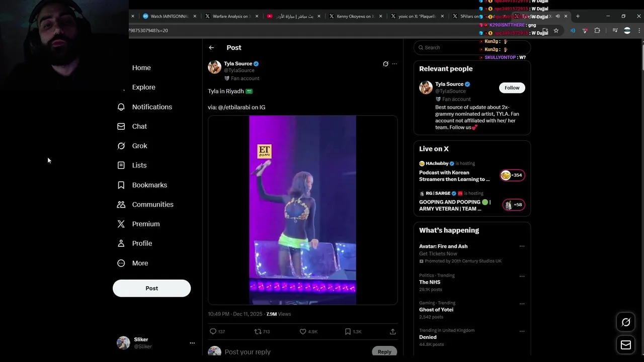
Task: Open the Denied trending topic
Action: pyautogui.click(x=428, y=337)
